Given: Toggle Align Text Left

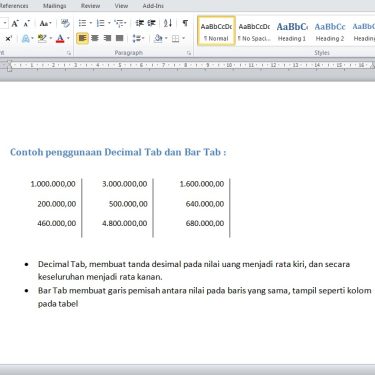Looking at the screenshot, I should [x=82, y=38].
